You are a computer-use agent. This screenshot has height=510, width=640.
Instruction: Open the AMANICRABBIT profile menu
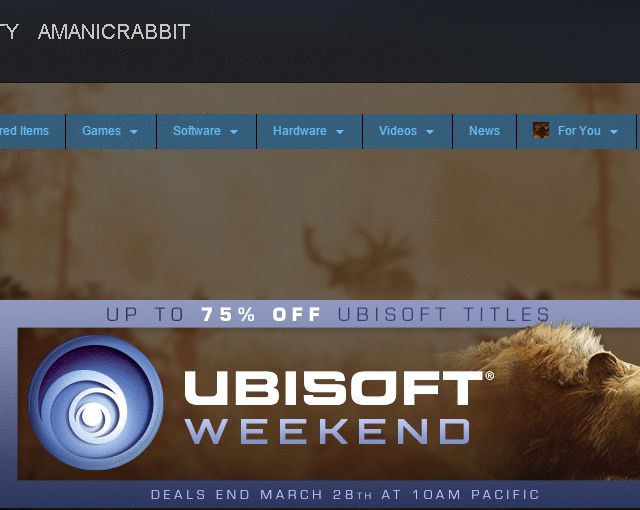tap(114, 32)
